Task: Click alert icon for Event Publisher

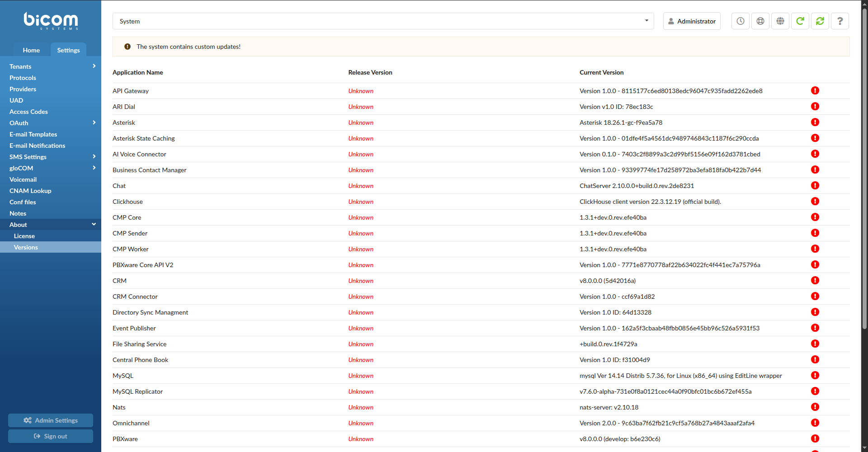Action: [x=815, y=328]
